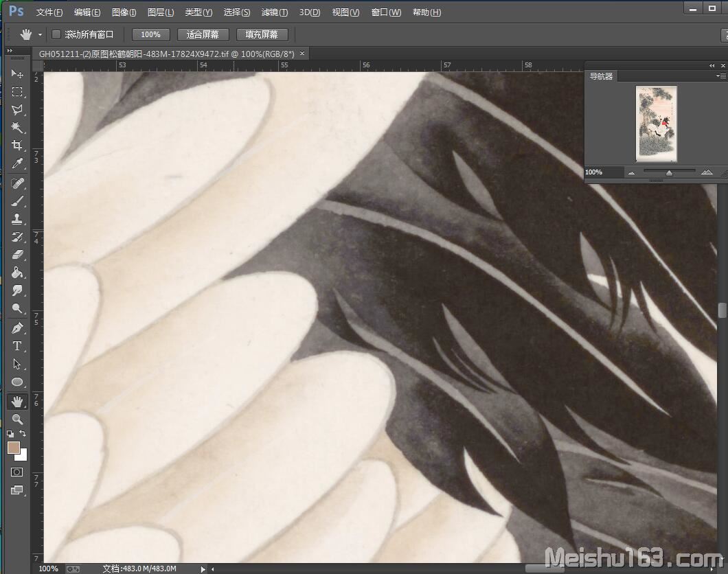The width and height of the screenshot is (728, 574).
Task: Select the Path Selection tool
Action: 17,365
